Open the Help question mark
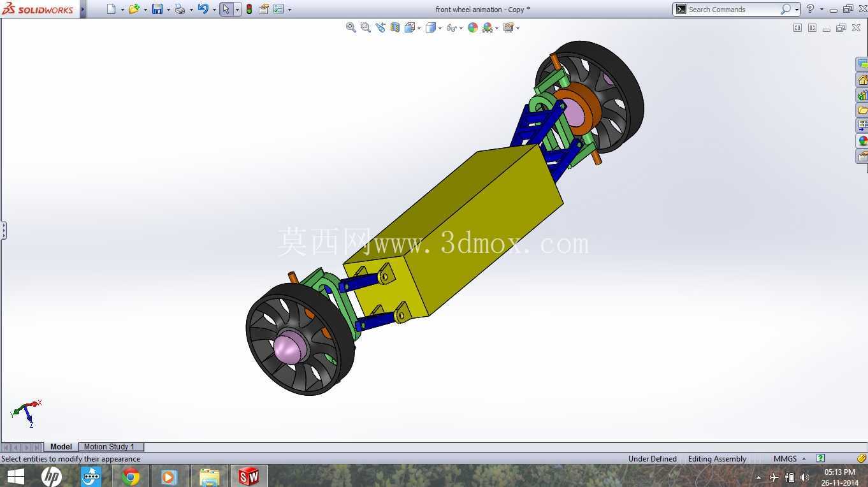868x487 pixels. click(811, 9)
